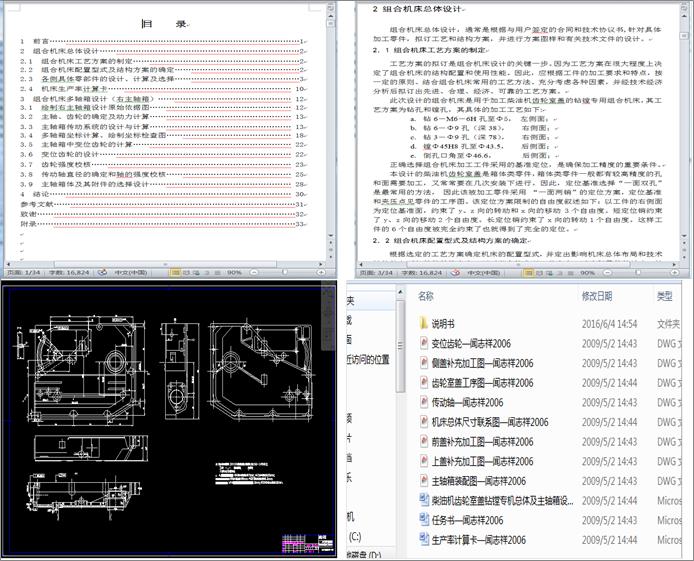Open the 变位齿轮—闻志祥2006 DWG file
The image size is (694, 561).
465,344
